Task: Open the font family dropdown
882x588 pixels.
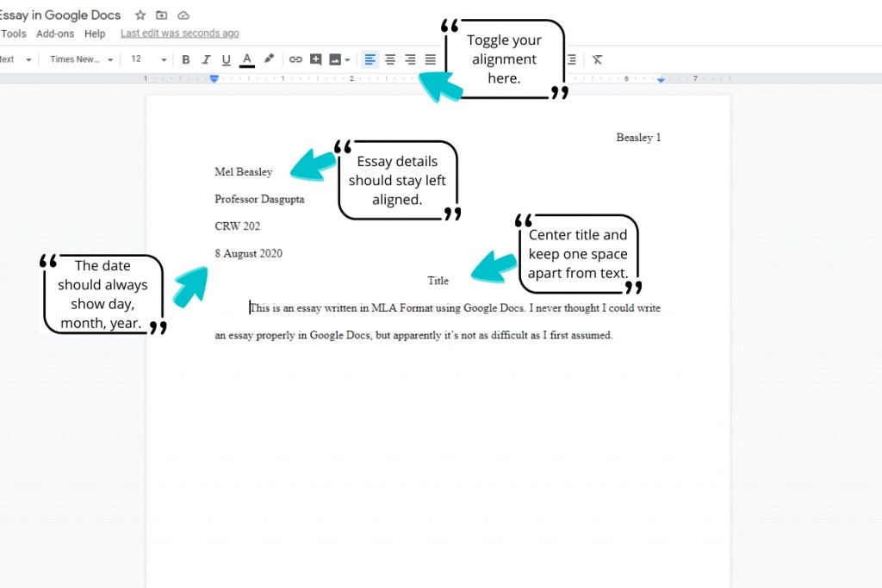Action: [x=80, y=59]
